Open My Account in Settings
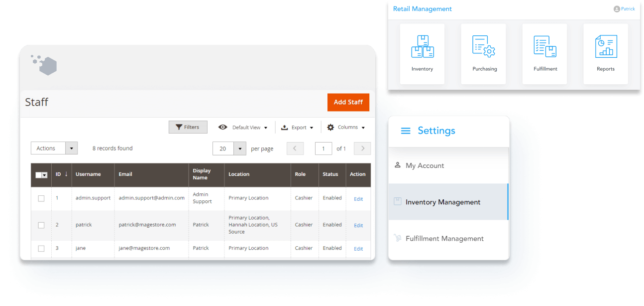The image size is (644, 306). [x=425, y=166]
